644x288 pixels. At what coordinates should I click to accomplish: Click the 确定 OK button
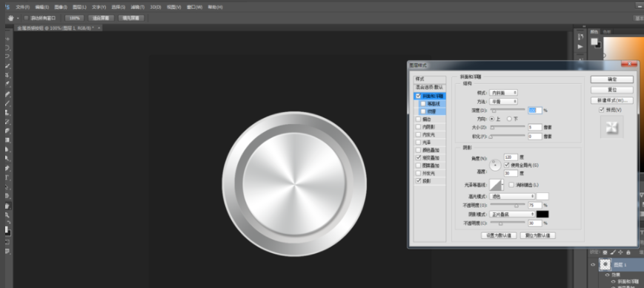pos(612,79)
